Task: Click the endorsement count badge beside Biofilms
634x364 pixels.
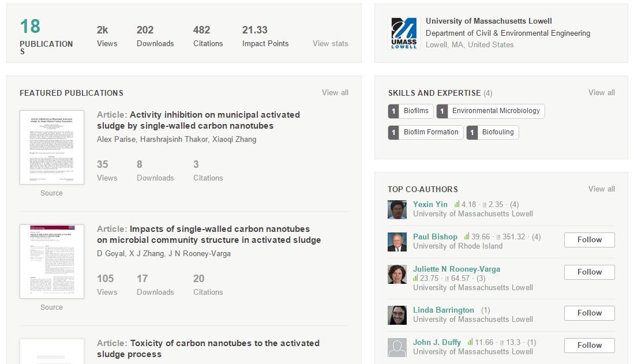Action: (x=393, y=111)
